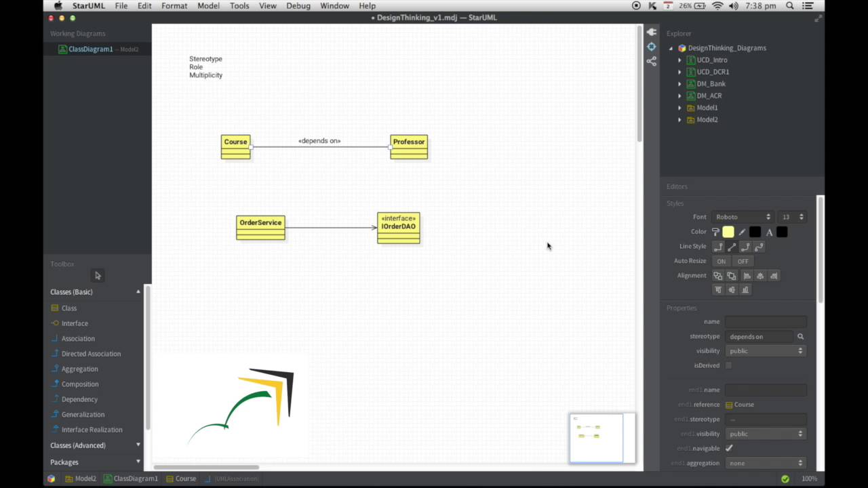The height and width of the screenshot is (488, 868).
Task: Click the crosshair navigator icon
Action: click(x=652, y=47)
